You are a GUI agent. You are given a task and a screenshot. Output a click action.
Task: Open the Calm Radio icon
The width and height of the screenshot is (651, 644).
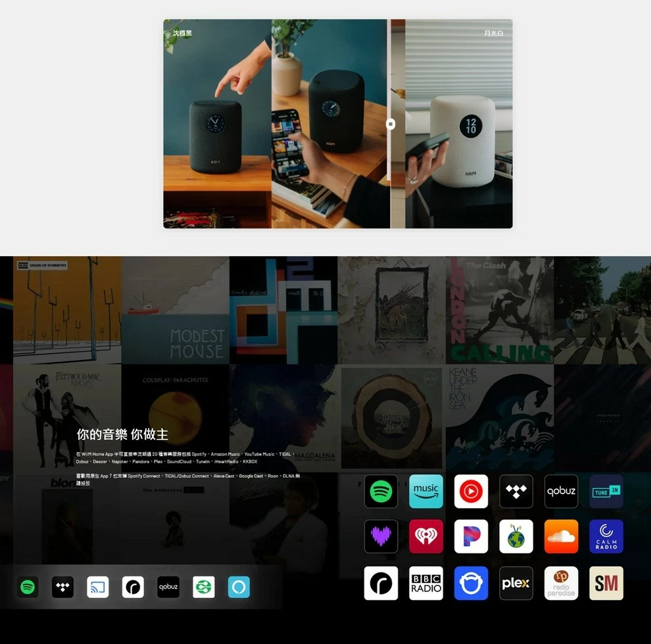pyautogui.click(x=606, y=536)
